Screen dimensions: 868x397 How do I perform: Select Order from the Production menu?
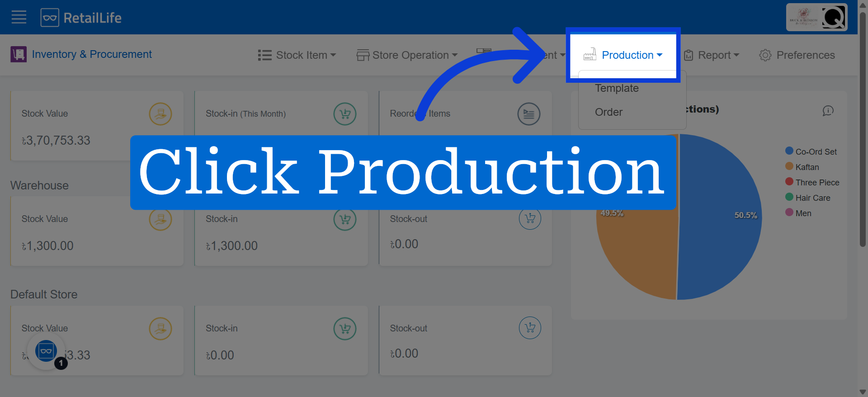tap(609, 112)
